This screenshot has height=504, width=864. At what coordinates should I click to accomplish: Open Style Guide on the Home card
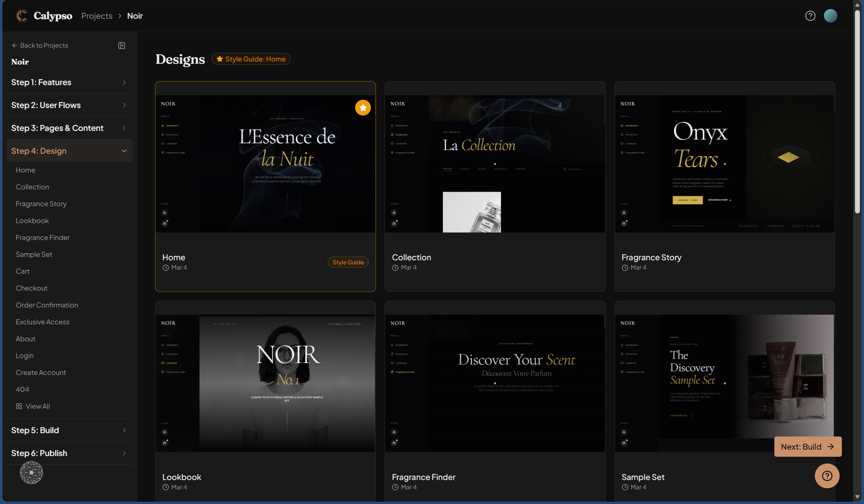tap(348, 262)
